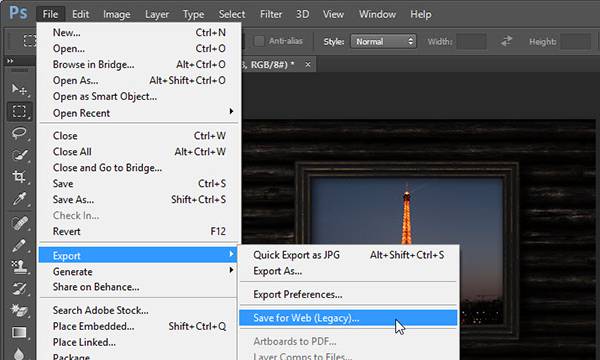
Task: Open the Window menu
Action: coord(377,15)
